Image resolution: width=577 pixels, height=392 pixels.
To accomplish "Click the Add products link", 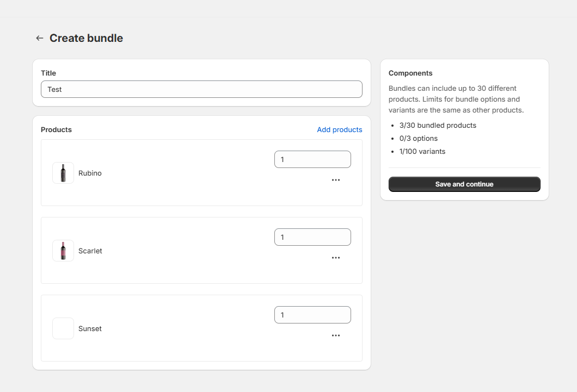I will (339, 129).
